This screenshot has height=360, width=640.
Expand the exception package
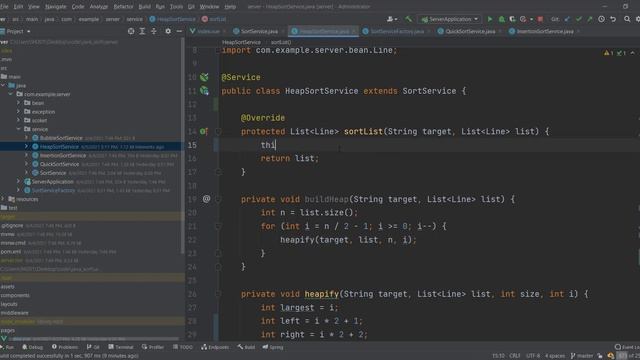tap(18, 111)
